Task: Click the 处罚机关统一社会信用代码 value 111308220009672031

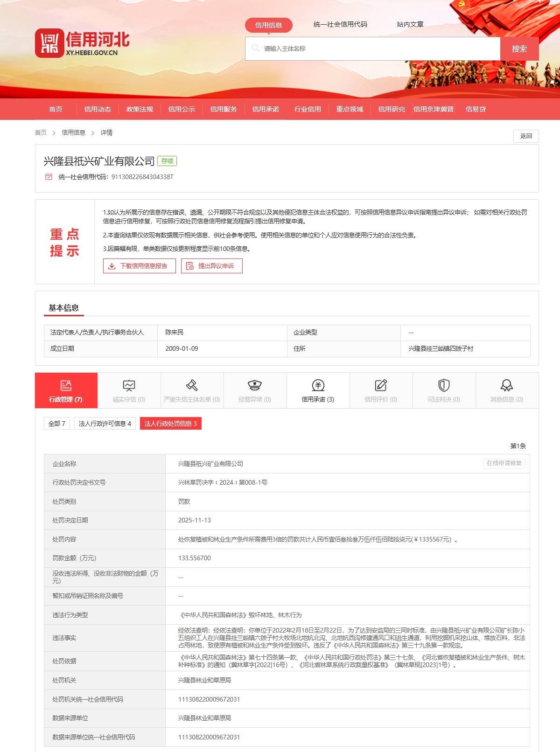Action: coord(209,699)
